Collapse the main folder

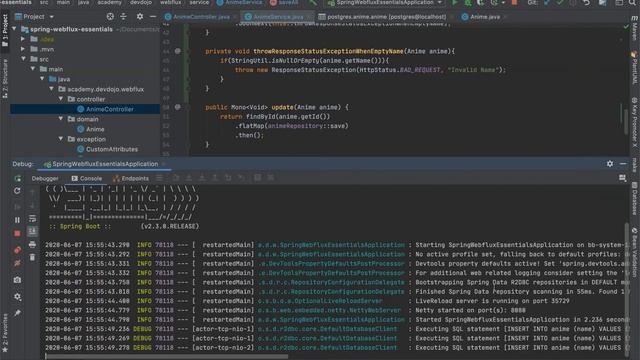coord(33,69)
